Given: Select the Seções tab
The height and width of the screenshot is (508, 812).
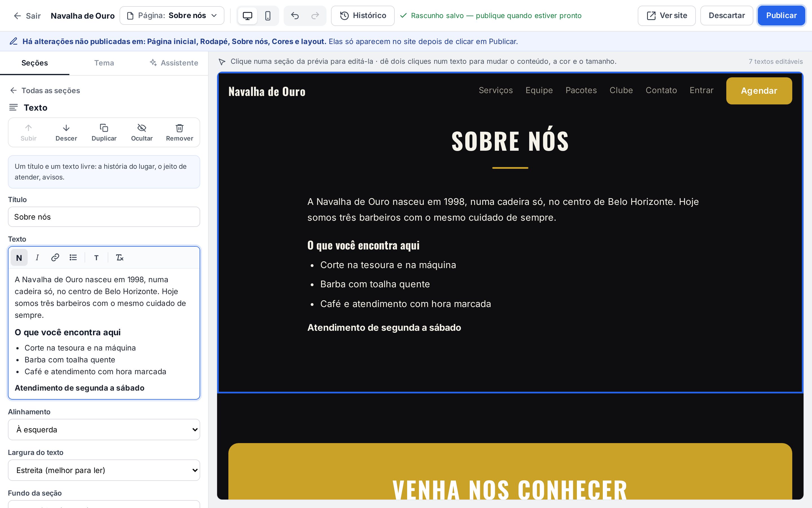Looking at the screenshot, I should (35, 63).
